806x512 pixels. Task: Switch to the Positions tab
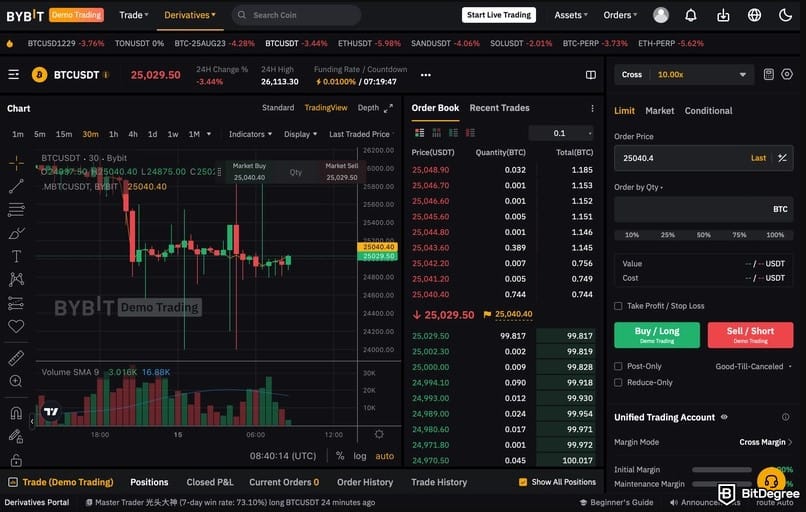pos(149,482)
